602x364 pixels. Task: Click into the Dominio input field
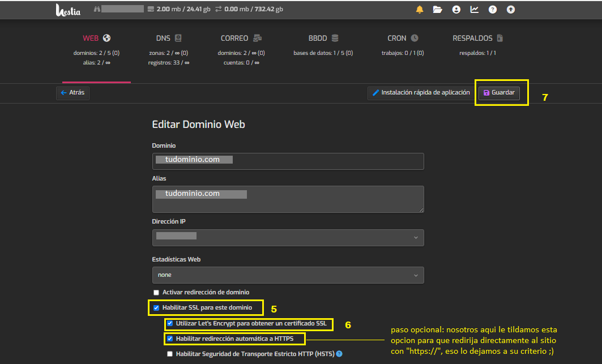point(288,161)
